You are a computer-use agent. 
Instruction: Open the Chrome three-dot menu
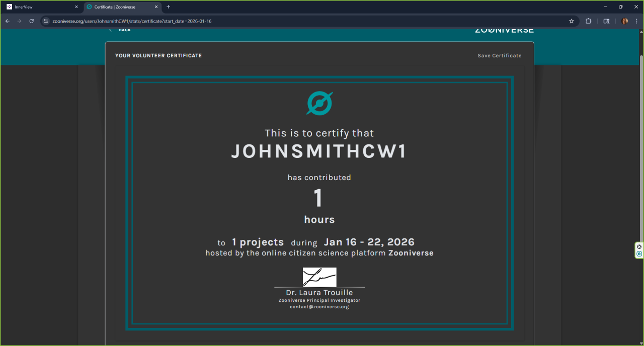tap(636, 21)
